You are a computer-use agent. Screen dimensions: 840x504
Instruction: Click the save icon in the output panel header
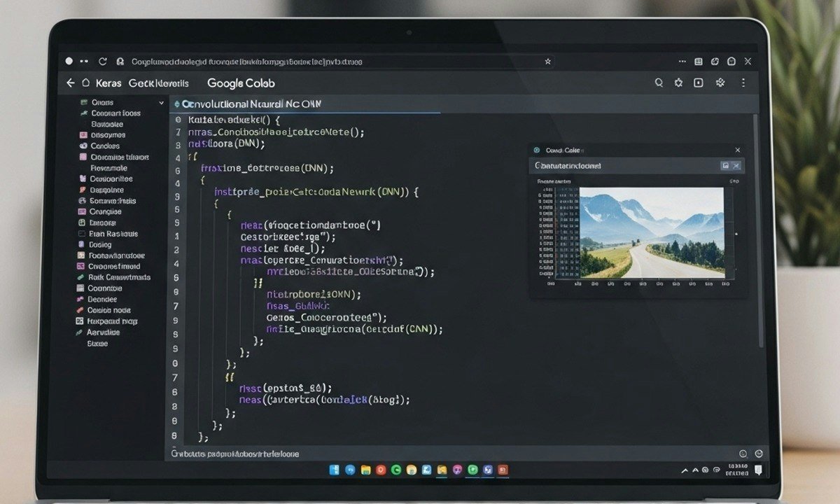[x=725, y=166]
